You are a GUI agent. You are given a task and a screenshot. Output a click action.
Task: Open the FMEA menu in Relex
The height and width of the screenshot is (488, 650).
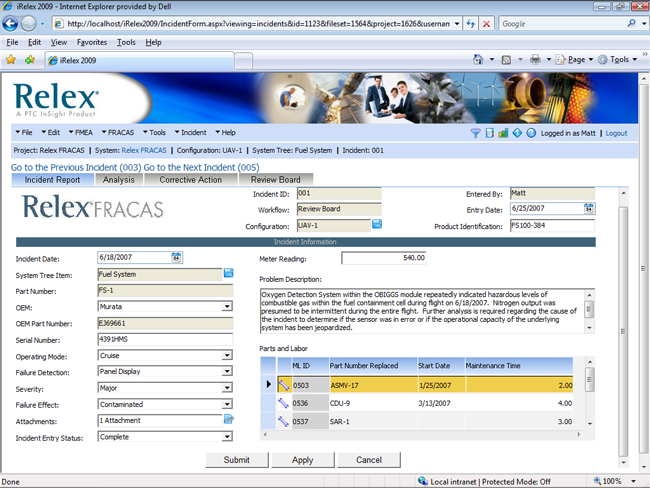[x=81, y=133]
